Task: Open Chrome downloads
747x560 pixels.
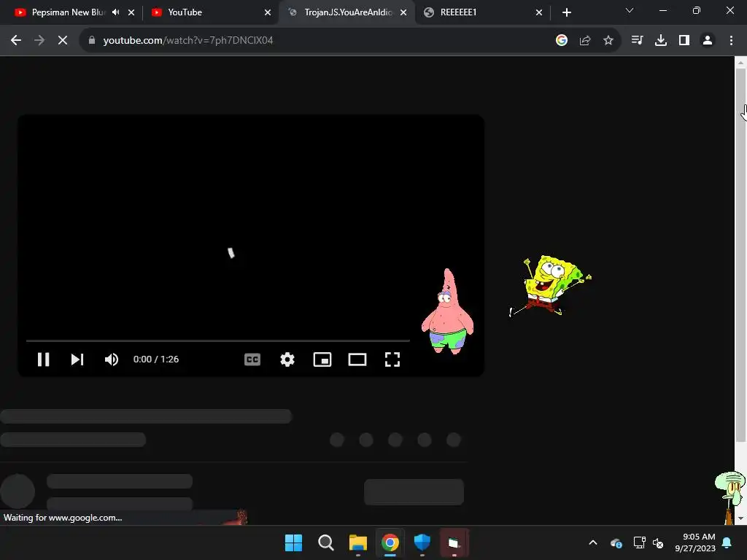Action: (661, 41)
